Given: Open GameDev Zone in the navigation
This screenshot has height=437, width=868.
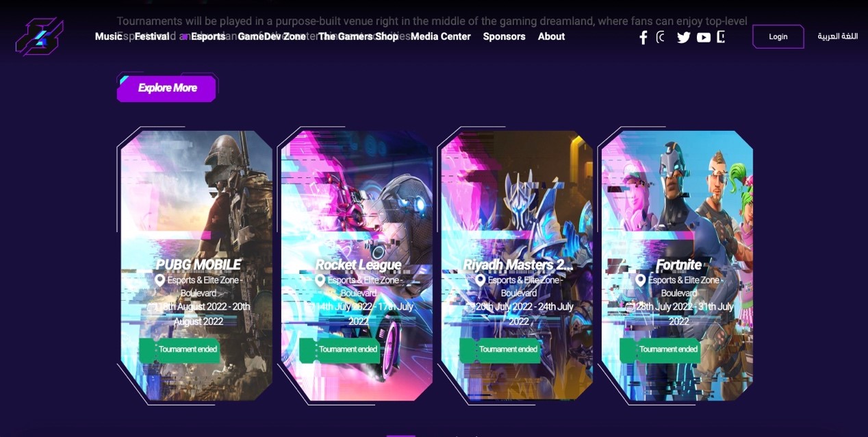Looking at the screenshot, I should point(272,36).
